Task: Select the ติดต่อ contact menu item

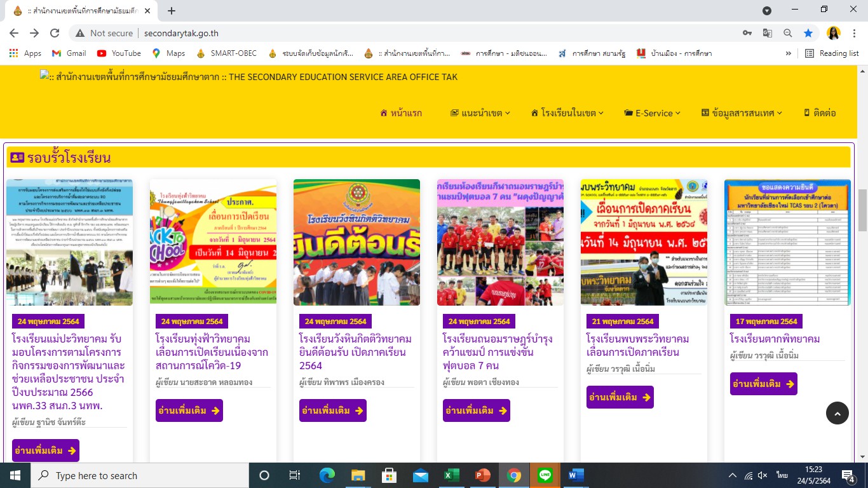Action: point(820,113)
